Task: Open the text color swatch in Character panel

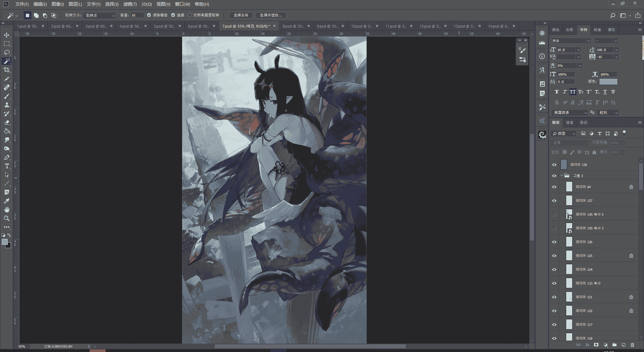Action: point(608,82)
